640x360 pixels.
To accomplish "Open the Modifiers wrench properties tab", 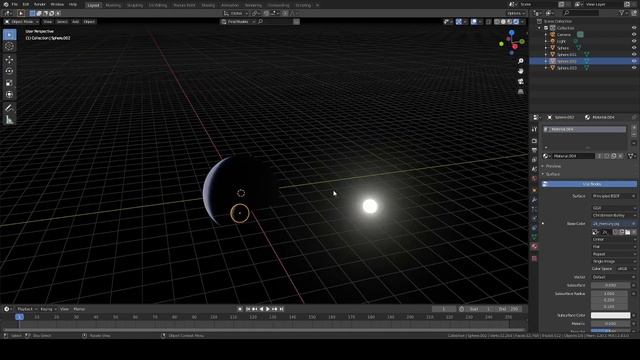I will click(534, 200).
